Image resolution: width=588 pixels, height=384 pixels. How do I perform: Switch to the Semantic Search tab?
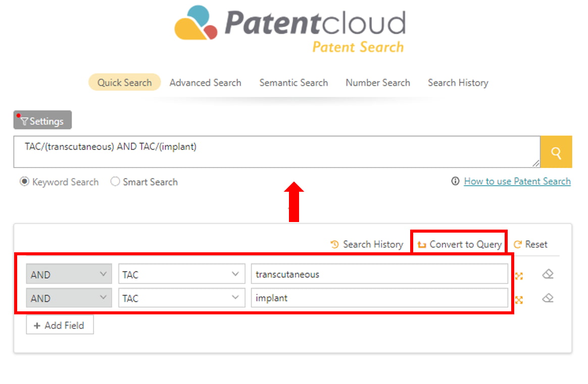click(293, 82)
